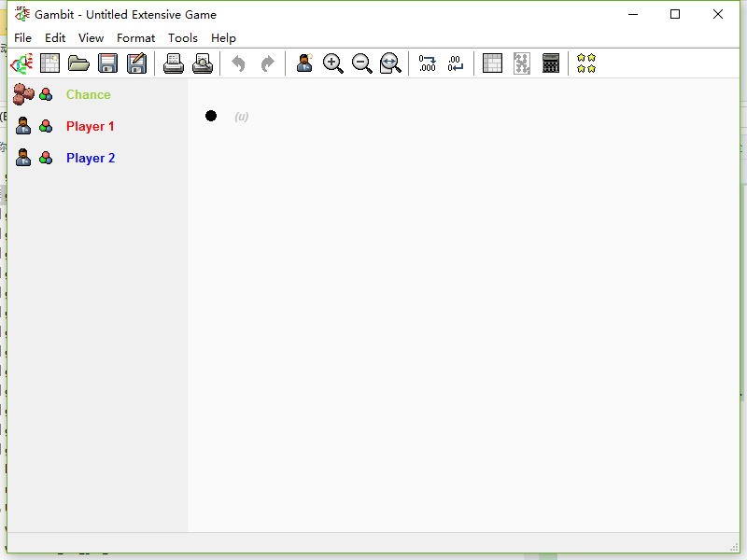Select the root node of the tree
The height and width of the screenshot is (560, 747).
[x=211, y=116]
